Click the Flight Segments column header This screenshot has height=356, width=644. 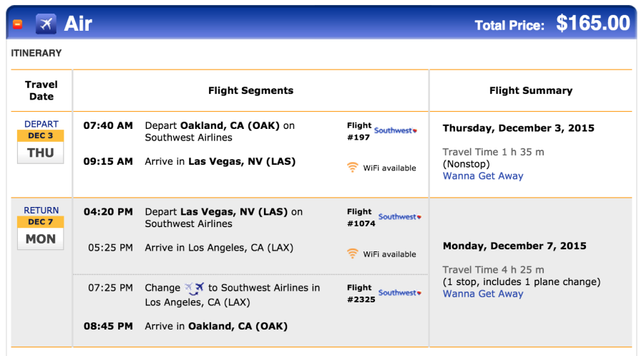pyautogui.click(x=250, y=90)
